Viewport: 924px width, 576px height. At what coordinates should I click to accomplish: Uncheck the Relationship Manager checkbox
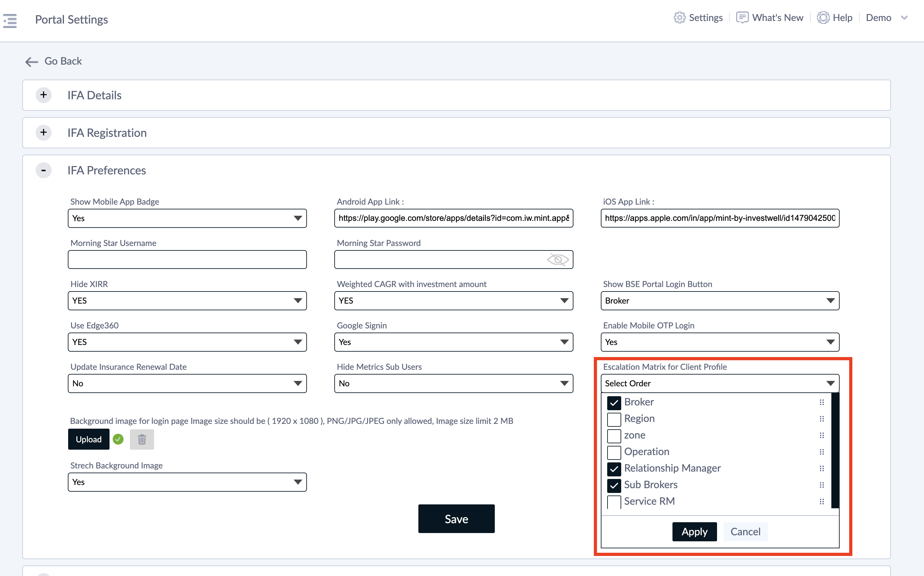coord(614,468)
